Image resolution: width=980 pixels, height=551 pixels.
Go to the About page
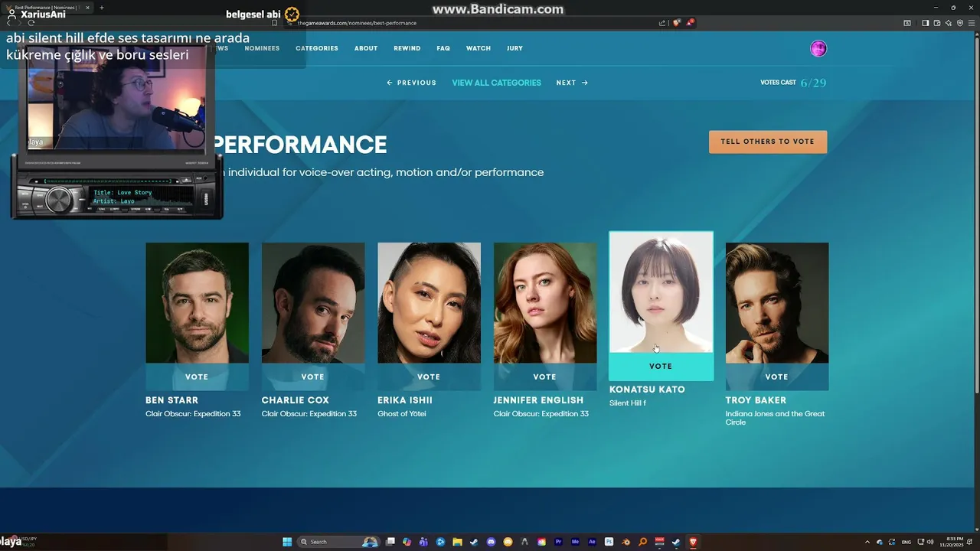click(x=366, y=48)
